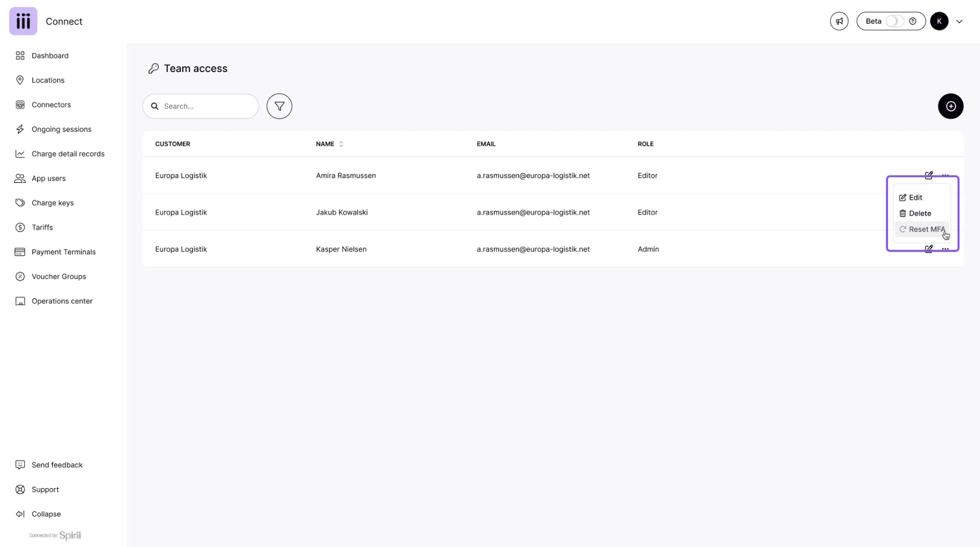This screenshot has width=980, height=547.
Task: Collapse the sidebar navigation
Action: point(46,514)
